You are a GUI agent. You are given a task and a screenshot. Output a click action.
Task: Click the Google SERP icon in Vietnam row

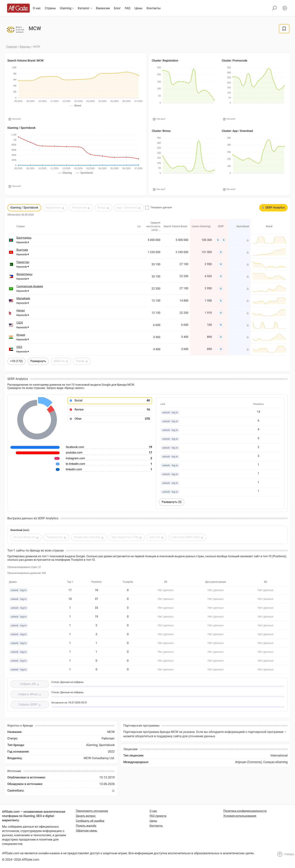pos(221,252)
